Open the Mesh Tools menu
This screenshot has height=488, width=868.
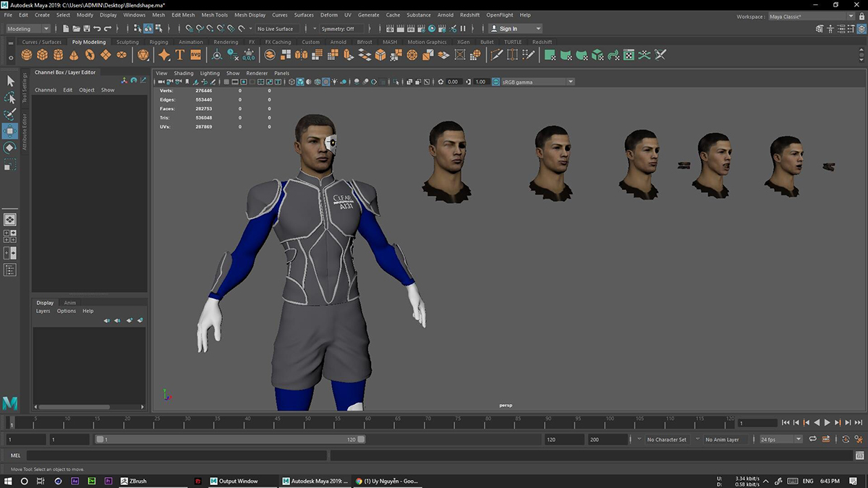(214, 14)
